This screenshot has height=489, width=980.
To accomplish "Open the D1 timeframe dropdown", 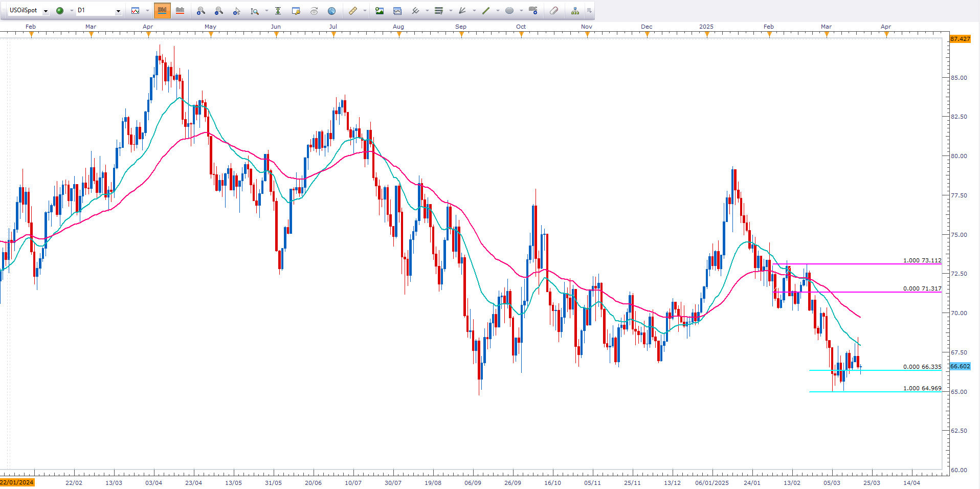I will tap(118, 11).
